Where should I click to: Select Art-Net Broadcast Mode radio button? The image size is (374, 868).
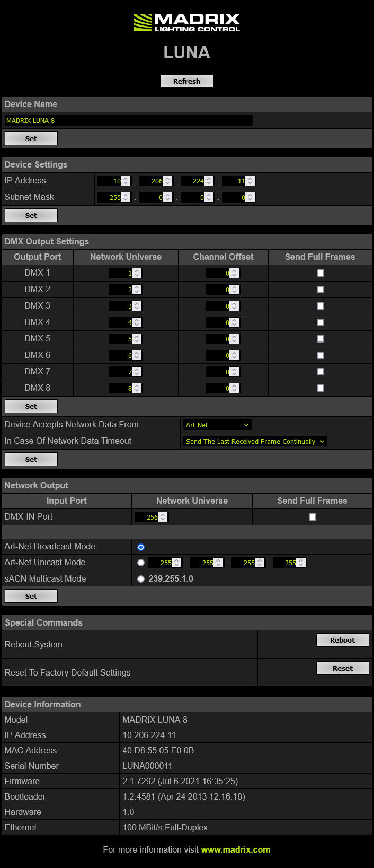tap(141, 547)
